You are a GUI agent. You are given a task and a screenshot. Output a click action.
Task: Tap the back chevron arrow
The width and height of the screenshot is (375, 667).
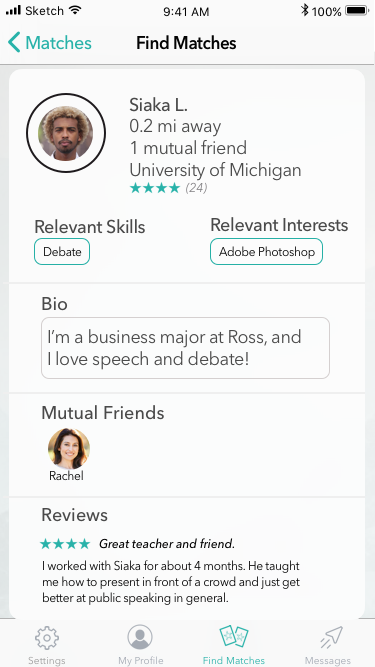tap(14, 43)
